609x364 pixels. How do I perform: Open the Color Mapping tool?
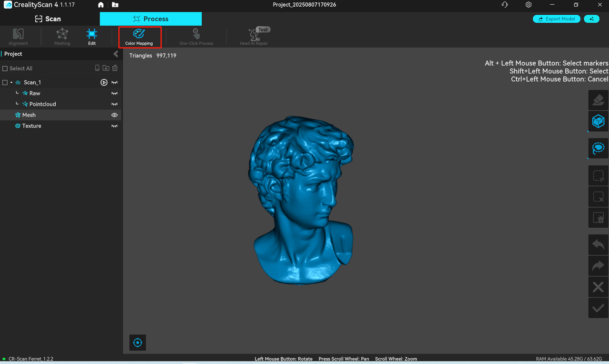(x=139, y=37)
